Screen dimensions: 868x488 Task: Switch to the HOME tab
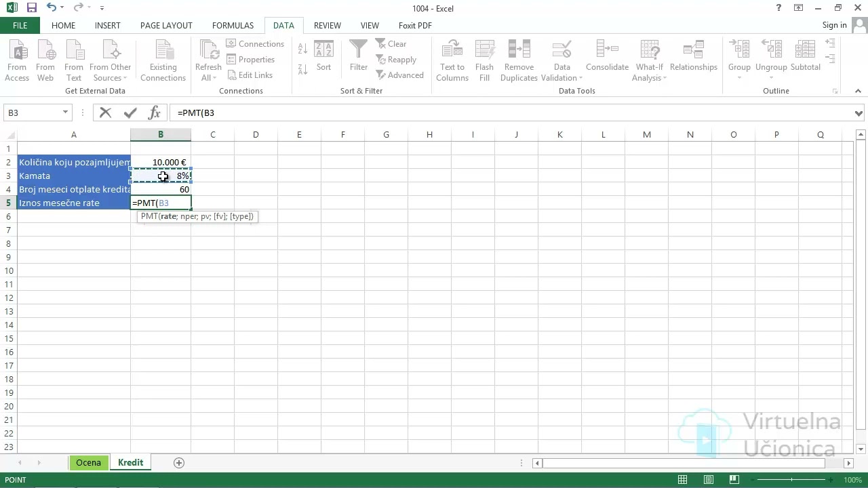coord(63,25)
